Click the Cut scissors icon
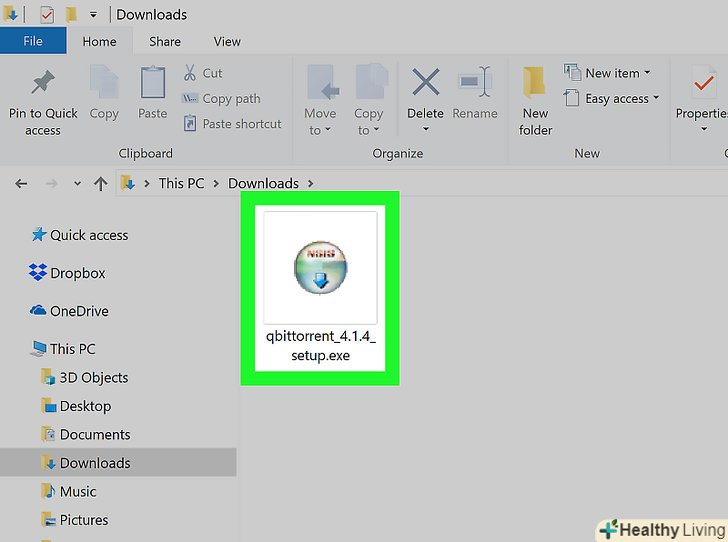The image size is (728, 542). (x=189, y=73)
